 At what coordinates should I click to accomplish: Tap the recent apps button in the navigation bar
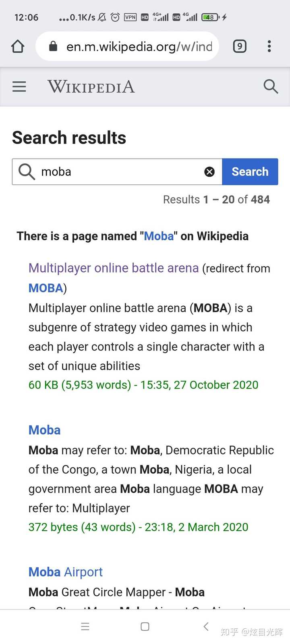[85, 626]
